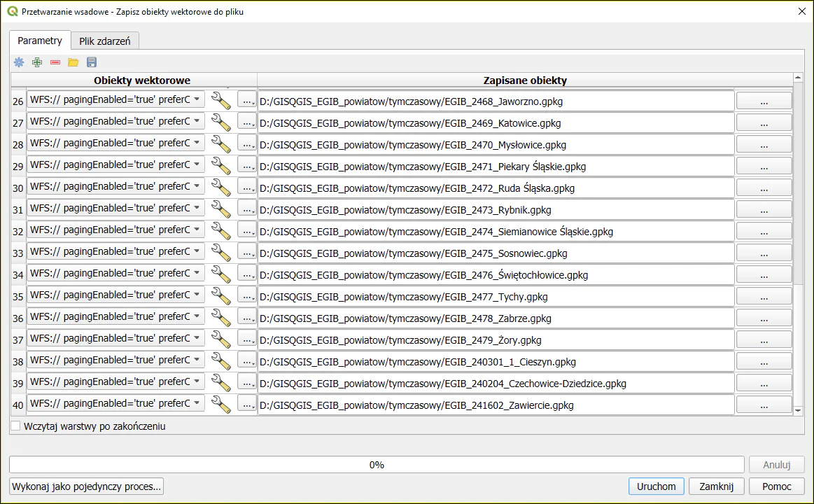Open the input '...' dropdown button in row 39
The width and height of the screenshot is (814, 504).
click(x=247, y=383)
